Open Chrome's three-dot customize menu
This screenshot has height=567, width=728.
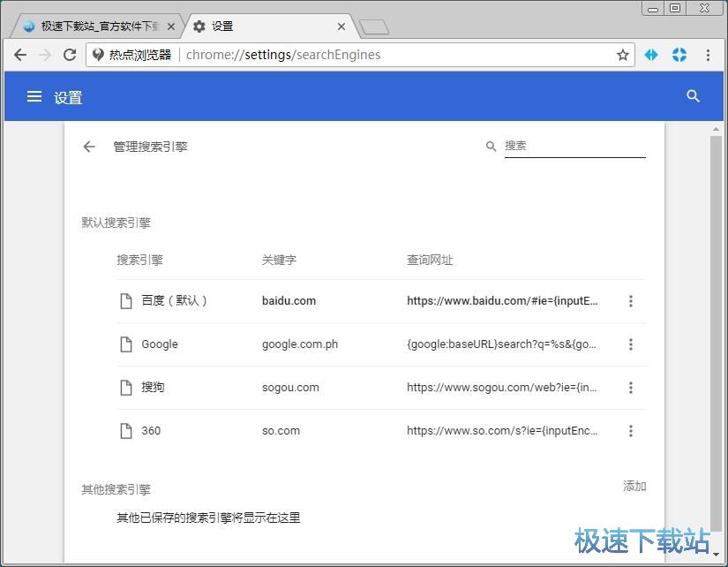click(709, 54)
